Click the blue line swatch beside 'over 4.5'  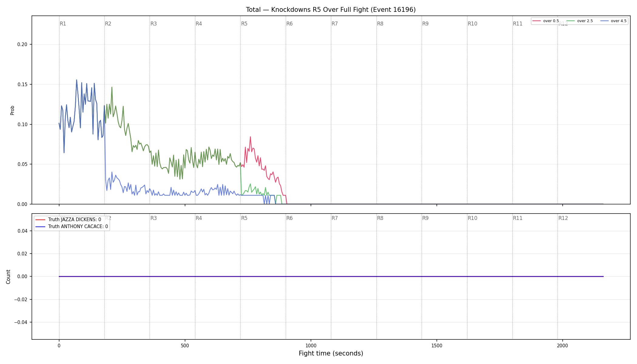click(604, 21)
